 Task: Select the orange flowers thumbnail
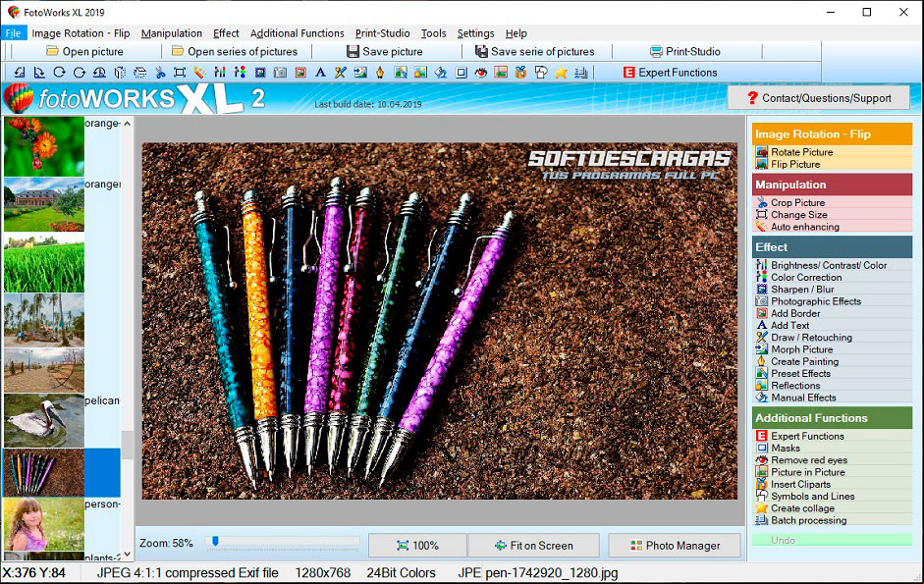pyautogui.click(x=44, y=146)
